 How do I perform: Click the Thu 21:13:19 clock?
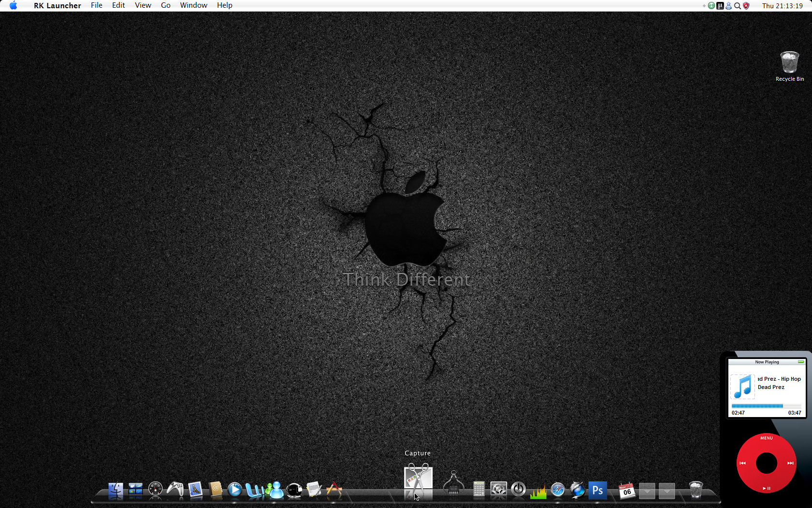pyautogui.click(x=783, y=6)
